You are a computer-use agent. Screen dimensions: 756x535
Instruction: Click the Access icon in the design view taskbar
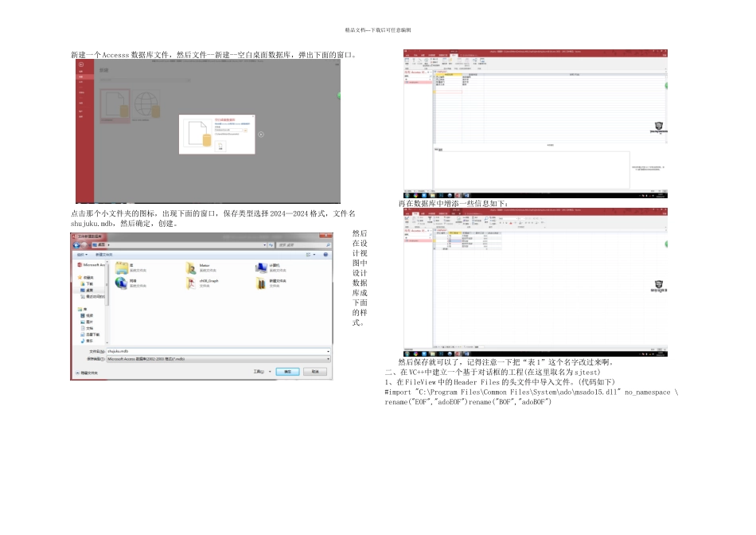[x=458, y=195]
